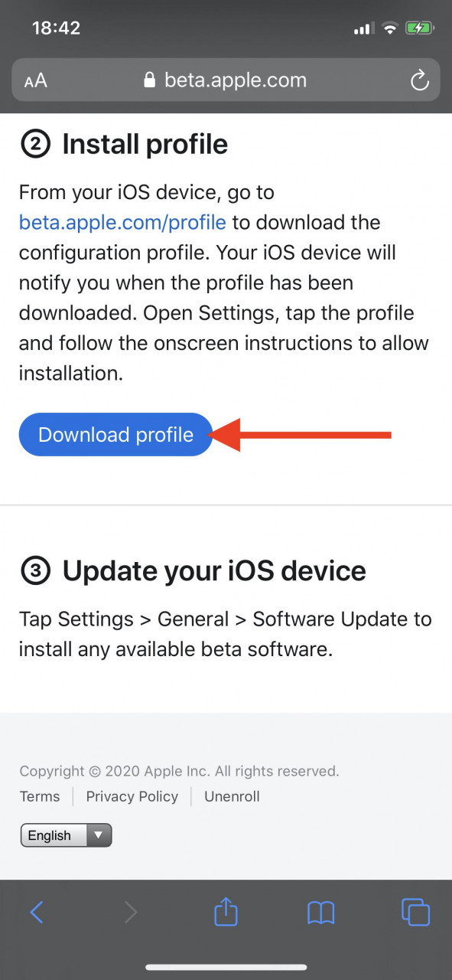Tap the home indicator bar
Viewport: 452px width, 980px height.
[x=226, y=967]
